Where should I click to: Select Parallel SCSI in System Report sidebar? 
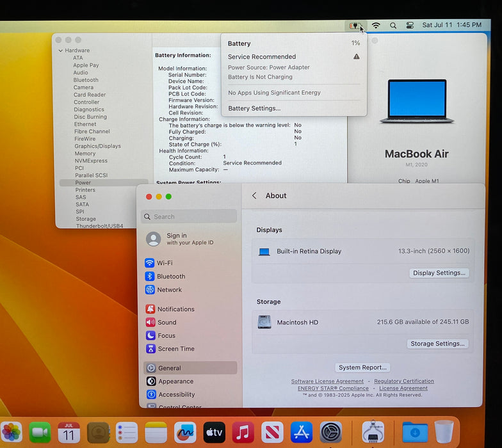[91, 175]
